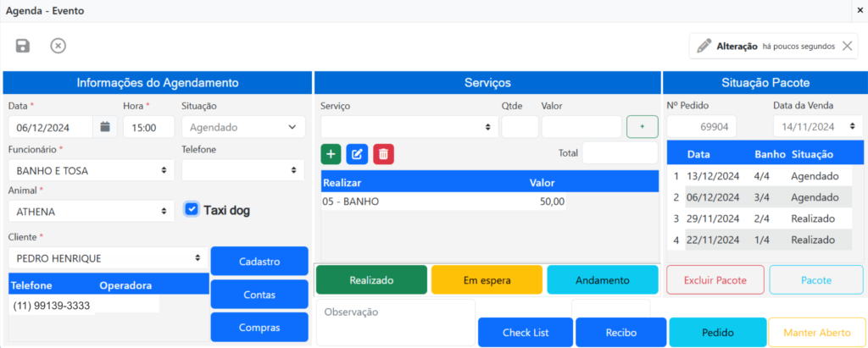
Task: Click the Observação text field
Action: click(x=395, y=322)
